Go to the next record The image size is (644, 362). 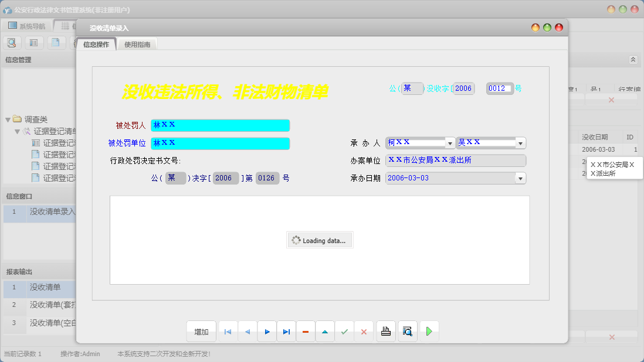tap(267, 332)
